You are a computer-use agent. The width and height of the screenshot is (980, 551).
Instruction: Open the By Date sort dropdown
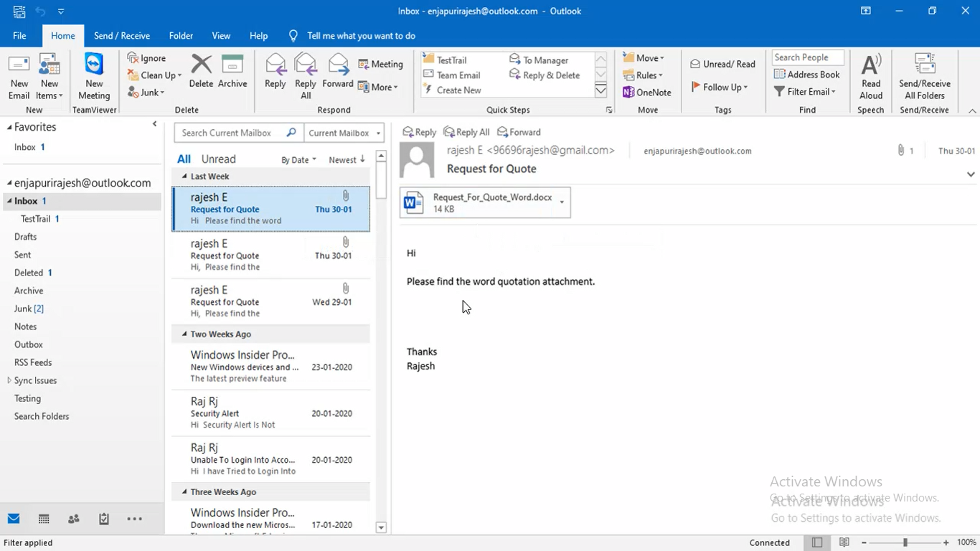pos(298,160)
